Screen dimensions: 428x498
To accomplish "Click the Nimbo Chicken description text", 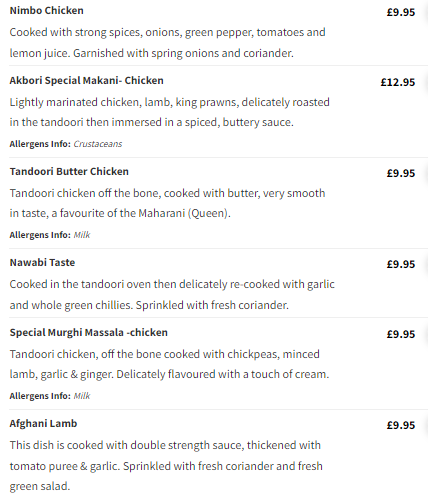I will pyautogui.click(x=167, y=43).
